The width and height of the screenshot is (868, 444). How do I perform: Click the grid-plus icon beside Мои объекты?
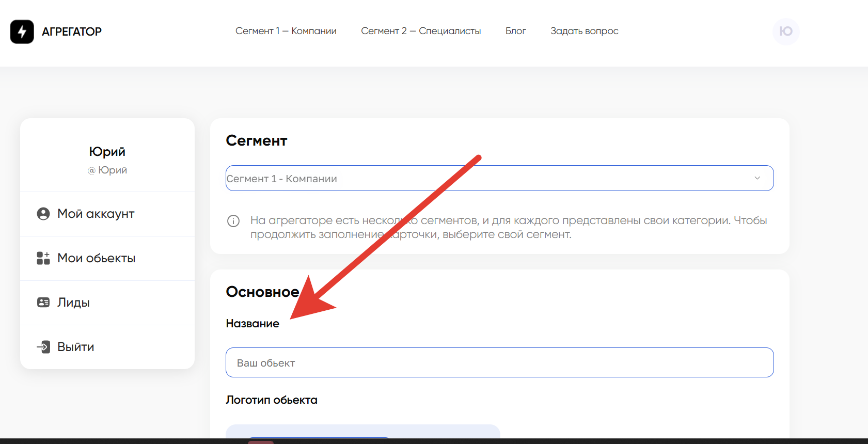click(x=43, y=258)
